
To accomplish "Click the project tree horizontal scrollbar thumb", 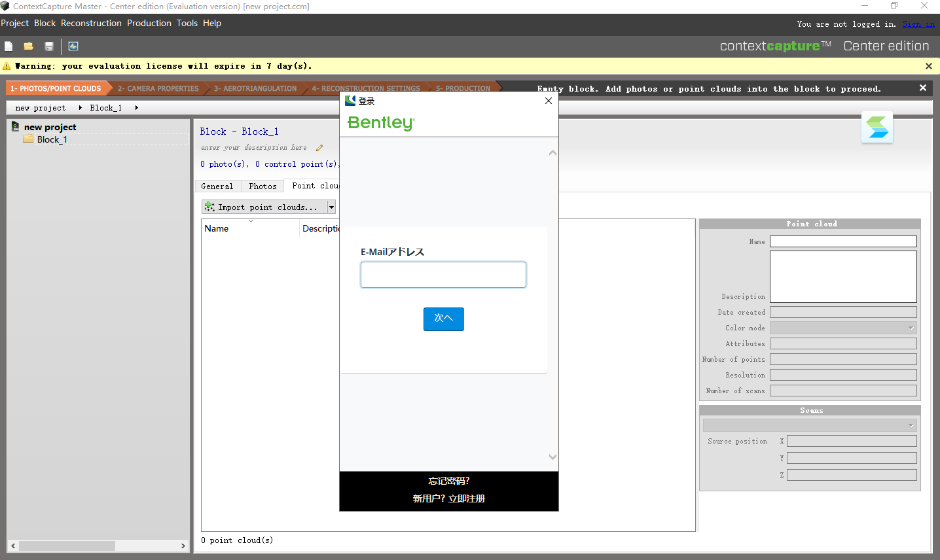I will pyautogui.click(x=67, y=546).
